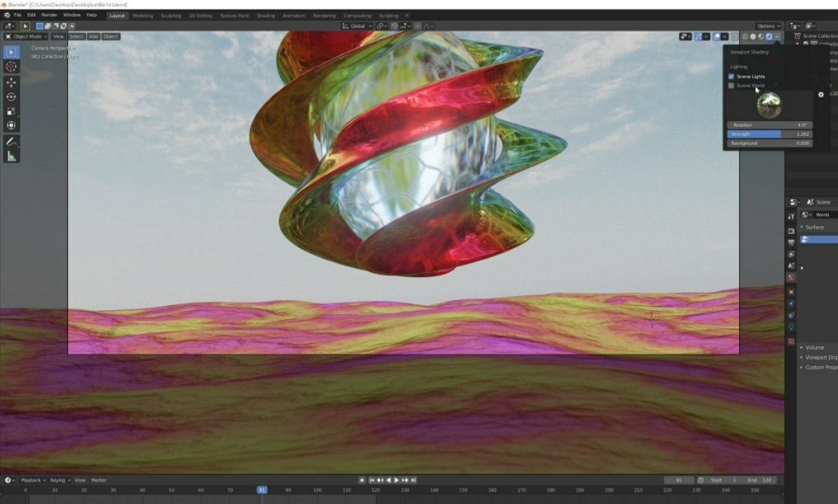This screenshot has width=838, height=504.
Task: Open the World properties tab
Action: coord(791,277)
